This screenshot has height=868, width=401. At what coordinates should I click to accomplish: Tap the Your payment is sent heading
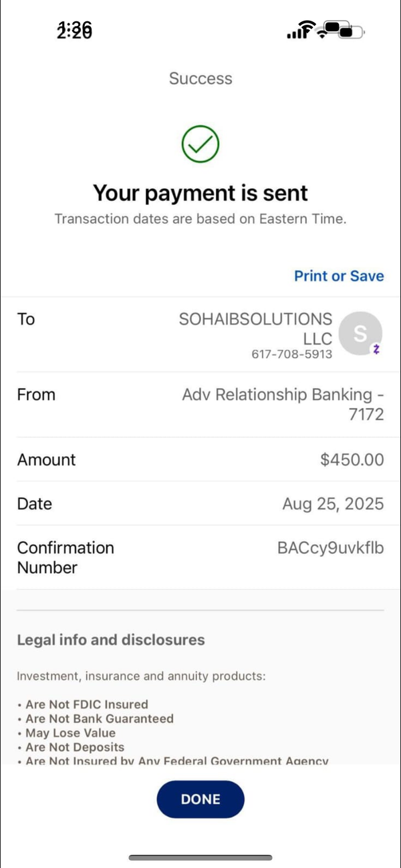tap(200, 193)
